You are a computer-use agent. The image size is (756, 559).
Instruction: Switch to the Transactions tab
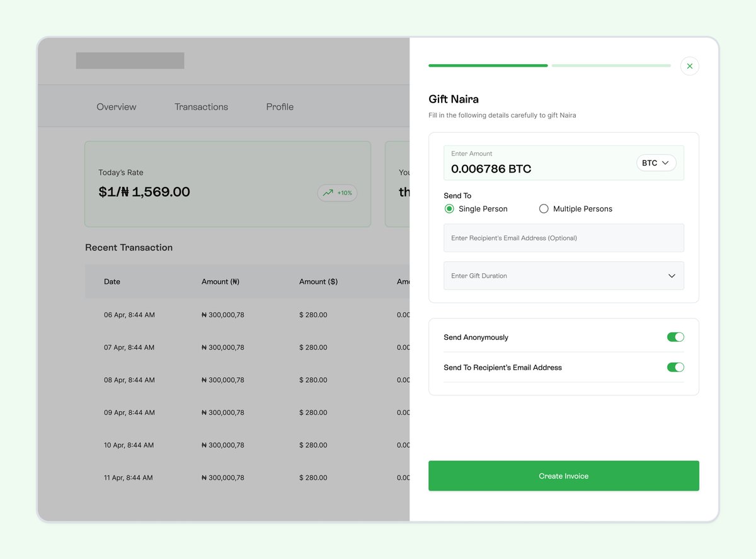(x=201, y=106)
